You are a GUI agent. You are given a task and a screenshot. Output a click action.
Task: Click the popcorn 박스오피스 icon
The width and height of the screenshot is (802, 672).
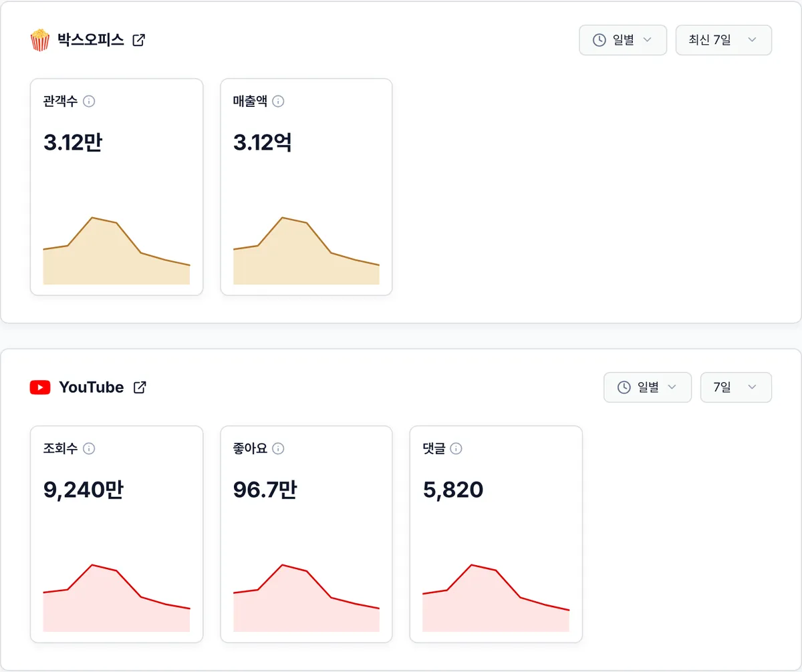40,40
